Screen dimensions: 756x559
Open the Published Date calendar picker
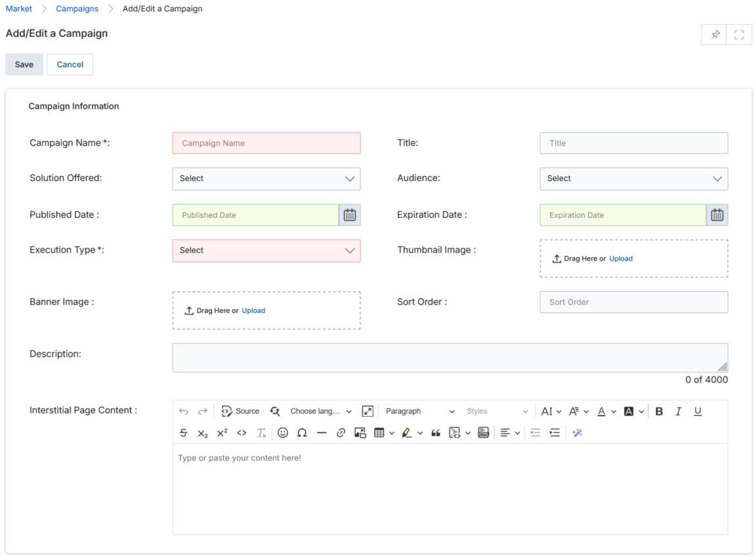click(350, 215)
